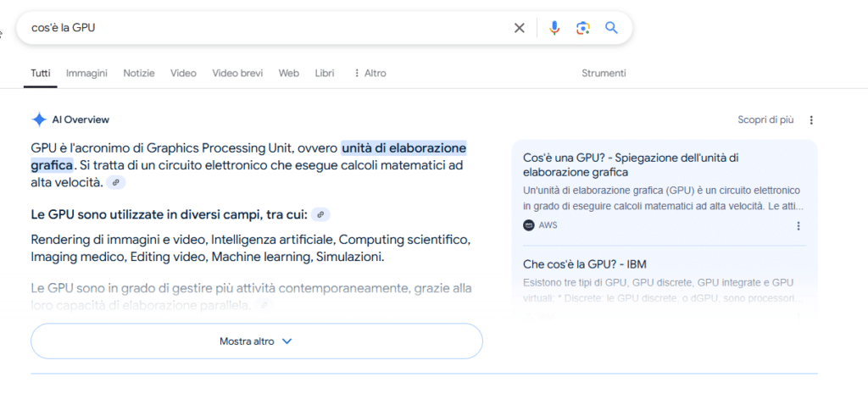Click the source link chip after "alta velocità"

click(x=116, y=182)
